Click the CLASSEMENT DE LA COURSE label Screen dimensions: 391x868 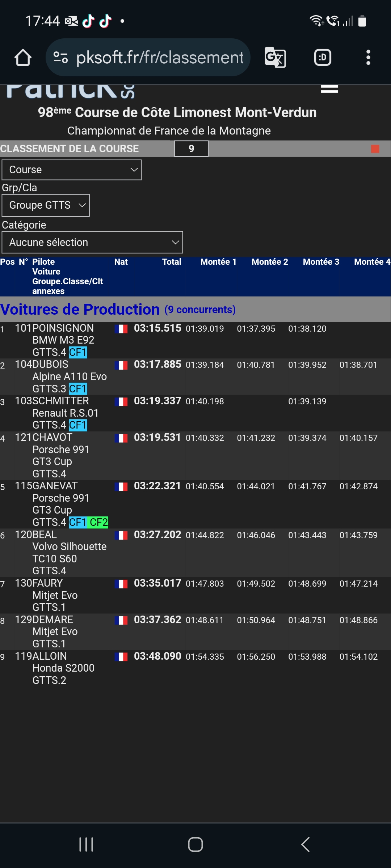70,149
